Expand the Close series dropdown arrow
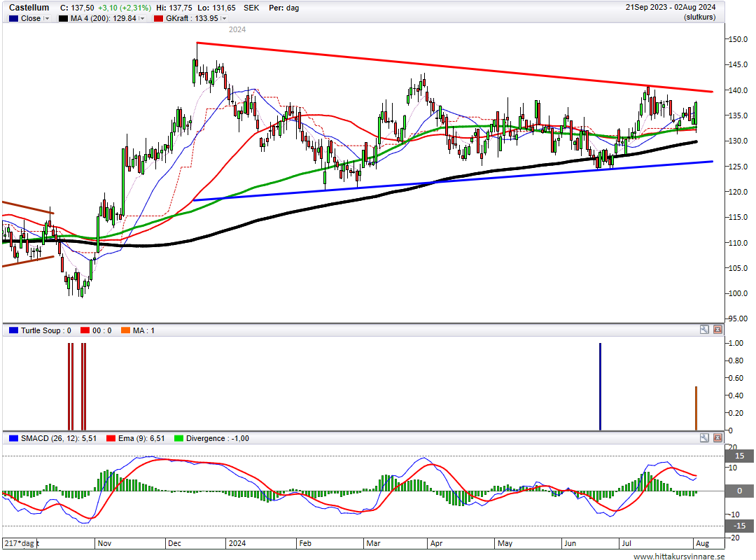 point(46,18)
